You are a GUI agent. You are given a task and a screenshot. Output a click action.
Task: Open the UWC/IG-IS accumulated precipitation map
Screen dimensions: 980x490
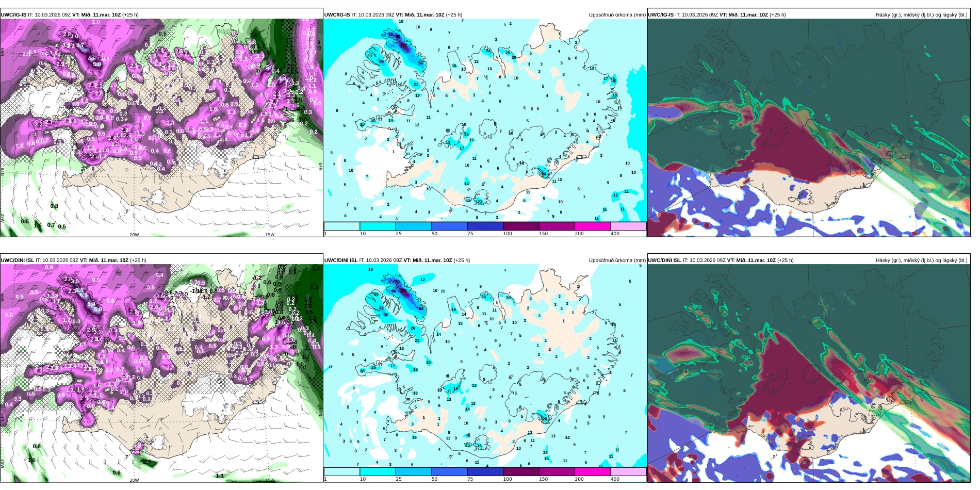(485, 121)
